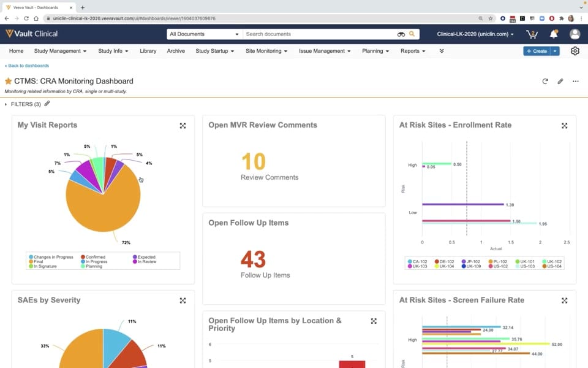Click the US-104 legend entry
588x368 pixels.
click(x=552, y=266)
